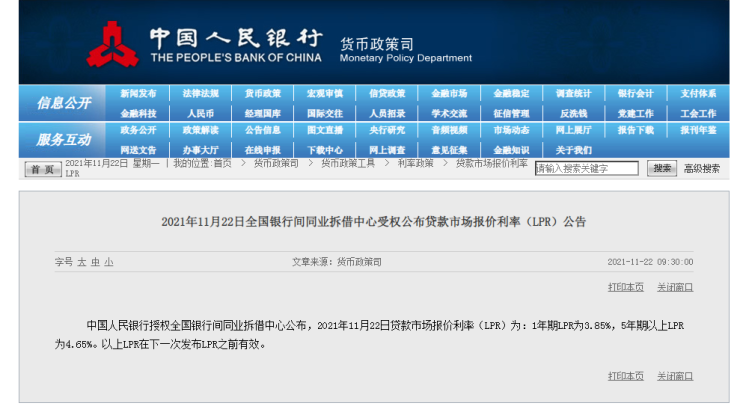
Task: Select 经理国库 in navigation
Action: point(263,114)
